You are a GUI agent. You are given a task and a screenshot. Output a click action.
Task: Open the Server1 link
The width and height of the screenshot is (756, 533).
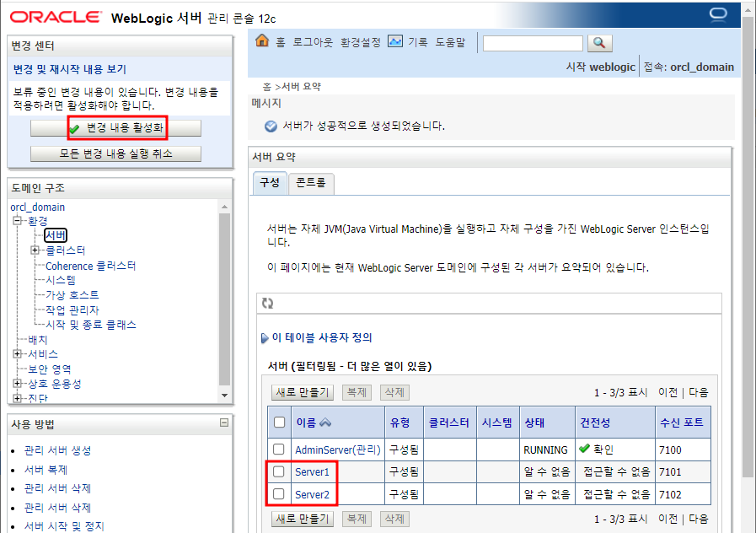[x=312, y=471]
